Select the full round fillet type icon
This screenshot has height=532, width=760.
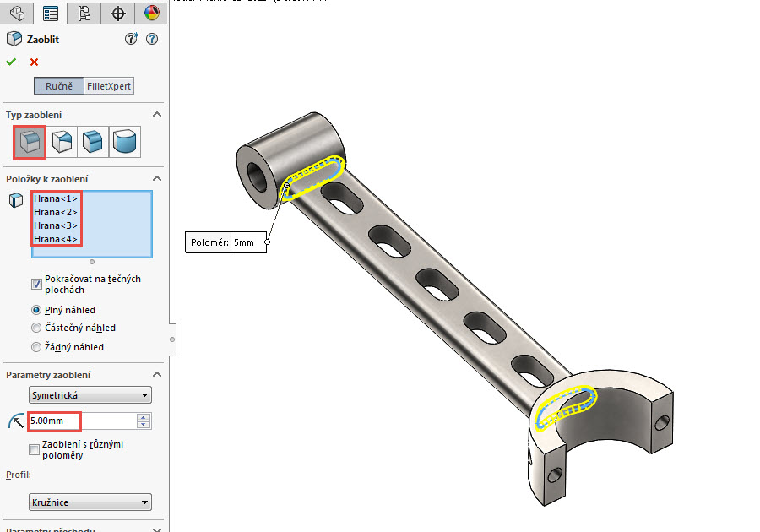[x=125, y=141]
